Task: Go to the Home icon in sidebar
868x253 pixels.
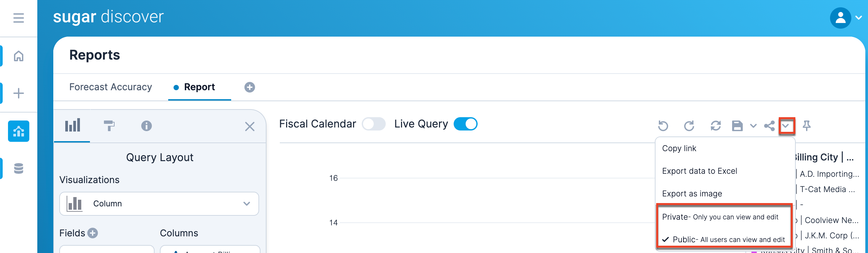Action: point(19,56)
